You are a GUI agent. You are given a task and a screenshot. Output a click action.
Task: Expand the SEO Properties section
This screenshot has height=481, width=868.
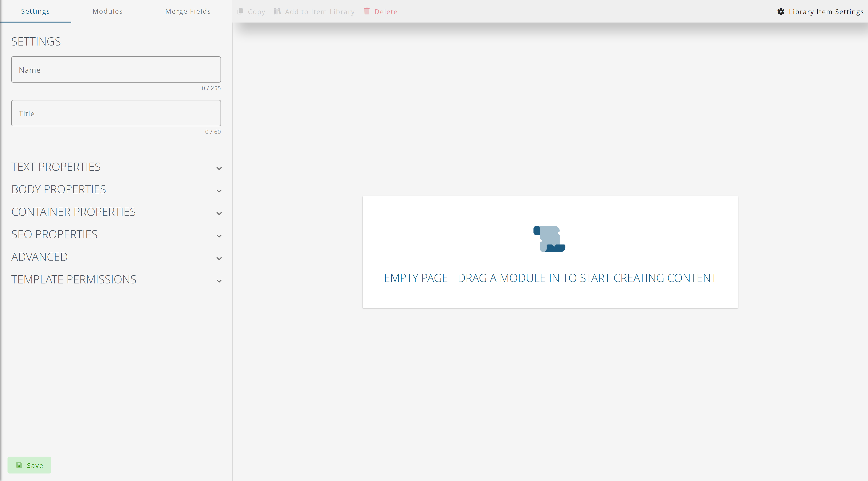pyautogui.click(x=116, y=235)
